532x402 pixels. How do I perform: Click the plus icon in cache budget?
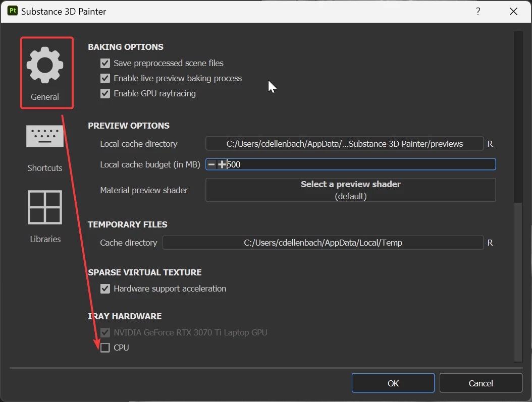point(222,164)
